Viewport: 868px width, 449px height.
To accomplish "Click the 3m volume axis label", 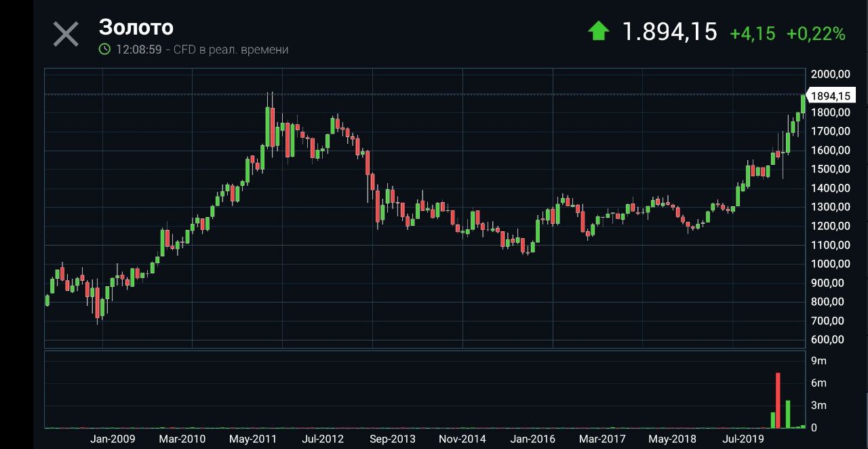I will point(819,406).
